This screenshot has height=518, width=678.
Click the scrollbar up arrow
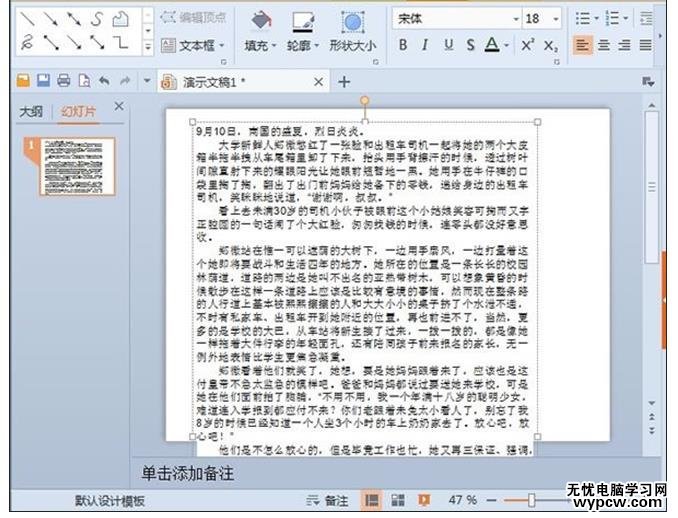click(x=652, y=105)
